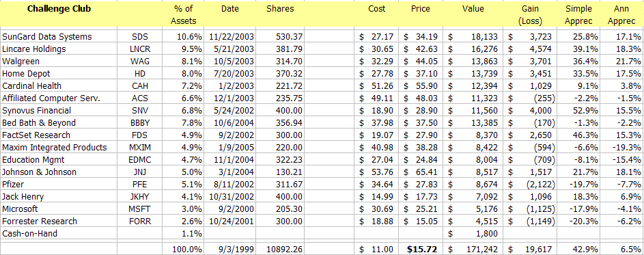Select the 'Gain (Loss)' column header

pyautogui.click(x=530, y=14)
